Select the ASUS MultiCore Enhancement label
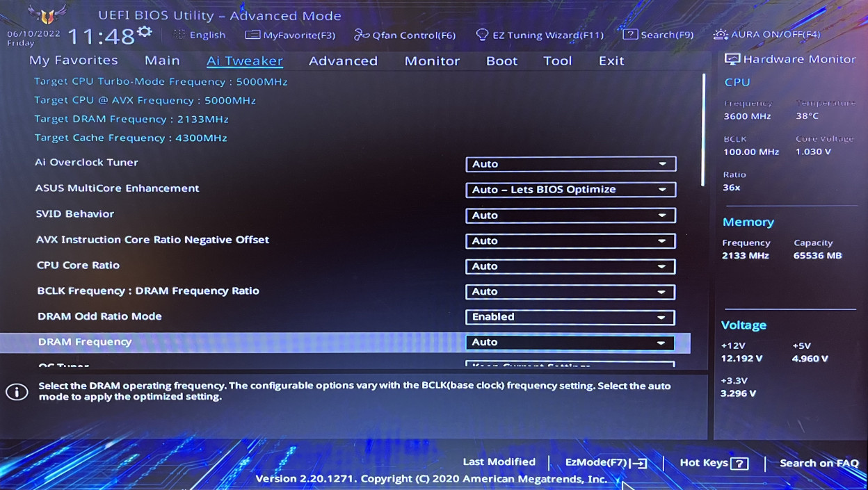 (x=118, y=188)
